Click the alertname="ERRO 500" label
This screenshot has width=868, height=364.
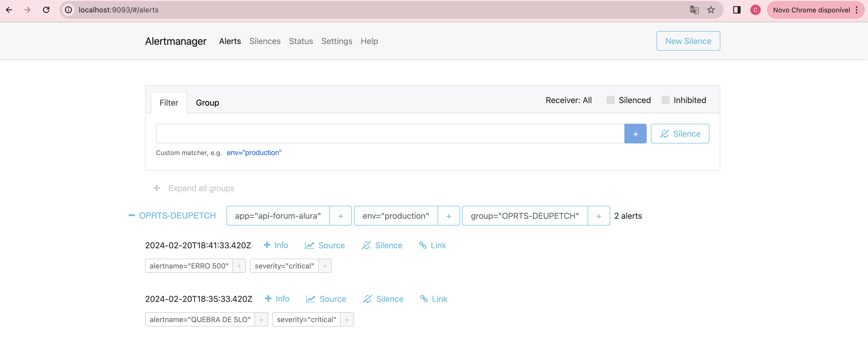189,266
